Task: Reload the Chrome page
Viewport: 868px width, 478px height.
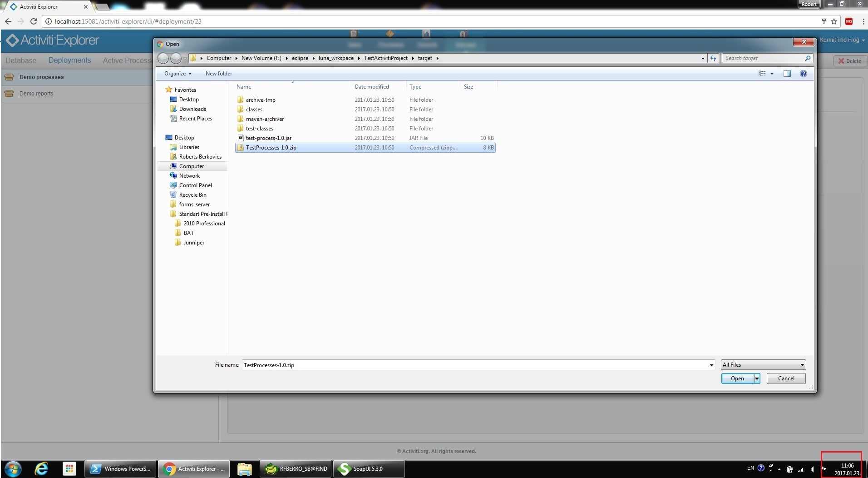Action: [x=34, y=21]
